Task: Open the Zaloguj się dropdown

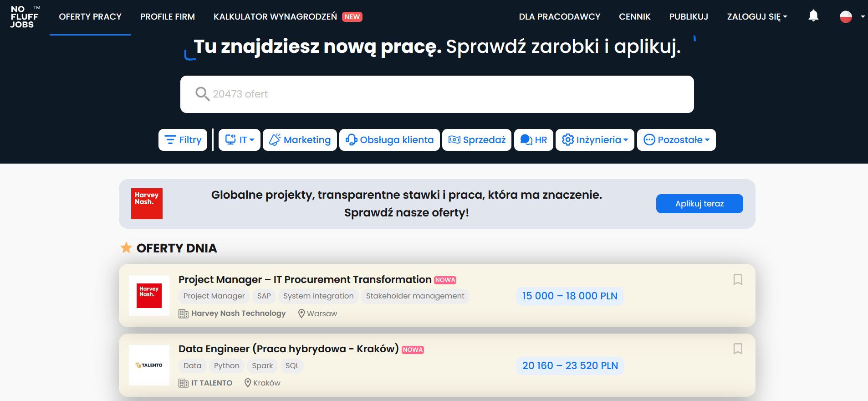Action: tap(757, 17)
